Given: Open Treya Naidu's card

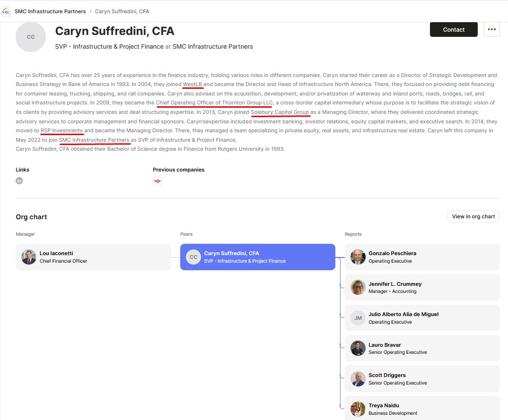Looking at the screenshot, I should pyautogui.click(x=422, y=408).
